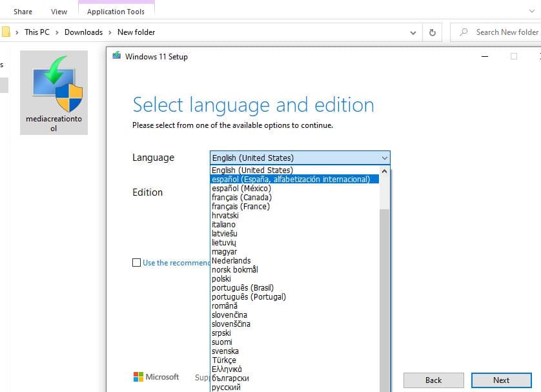The height and width of the screenshot is (392, 541).
Task: Refresh the New folder view
Action: 432,32
